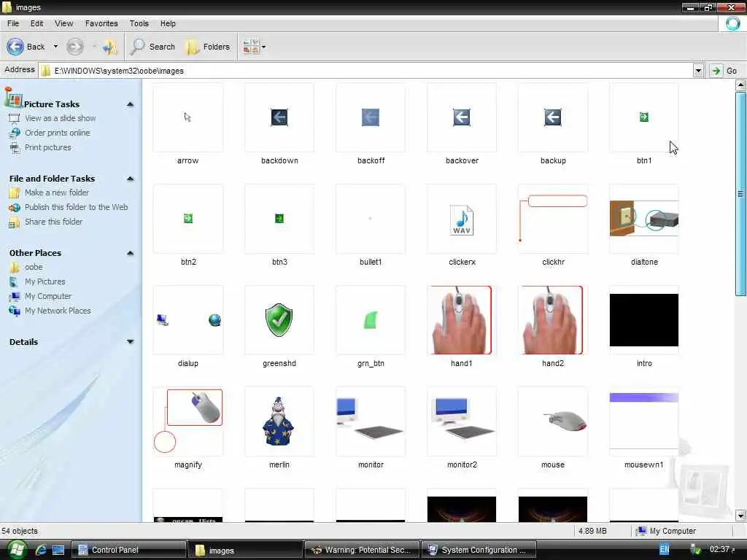Launch Internet Explorer from quick launch
Viewport: 747px width, 560px height.
41,550
